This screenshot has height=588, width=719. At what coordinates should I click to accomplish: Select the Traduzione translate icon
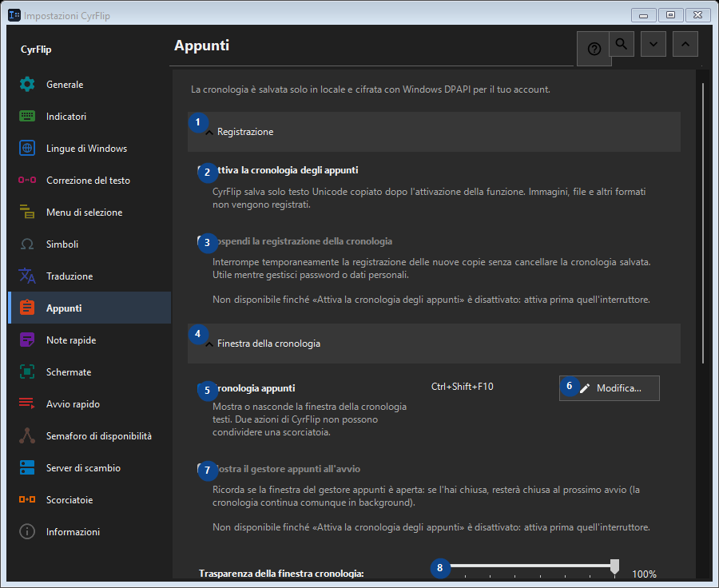(x=27, y=276)
